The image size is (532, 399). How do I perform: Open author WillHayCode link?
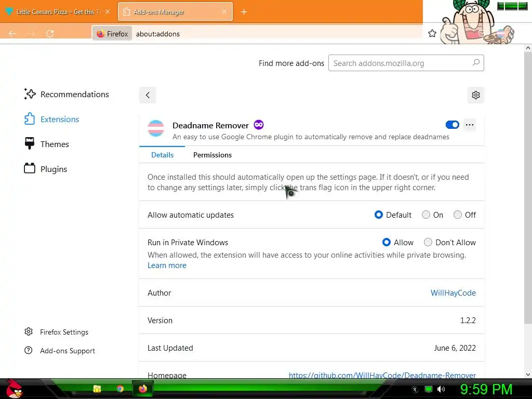(453, 293)
